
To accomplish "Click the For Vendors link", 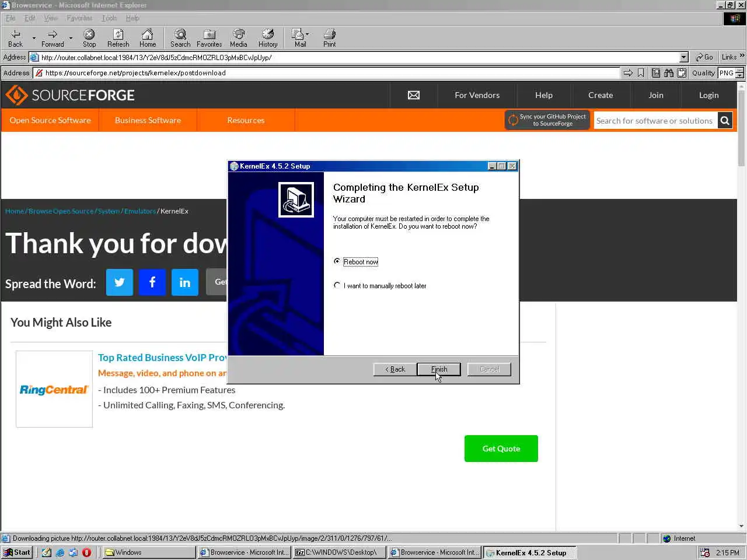I will 477,95.
